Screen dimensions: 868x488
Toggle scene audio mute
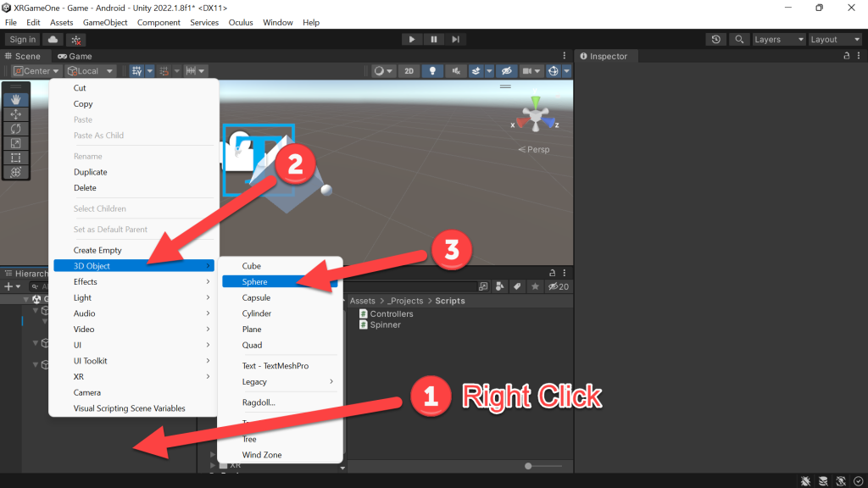coord(455,71)
